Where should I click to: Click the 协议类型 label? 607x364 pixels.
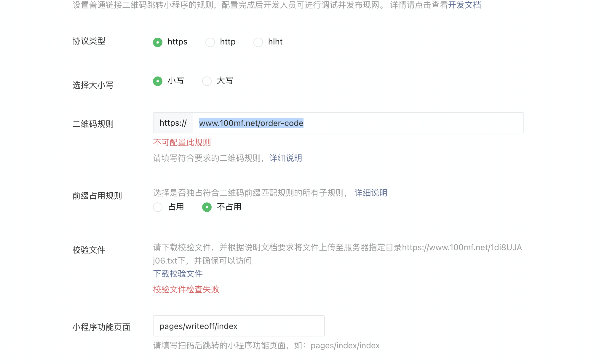click(89, 41)
